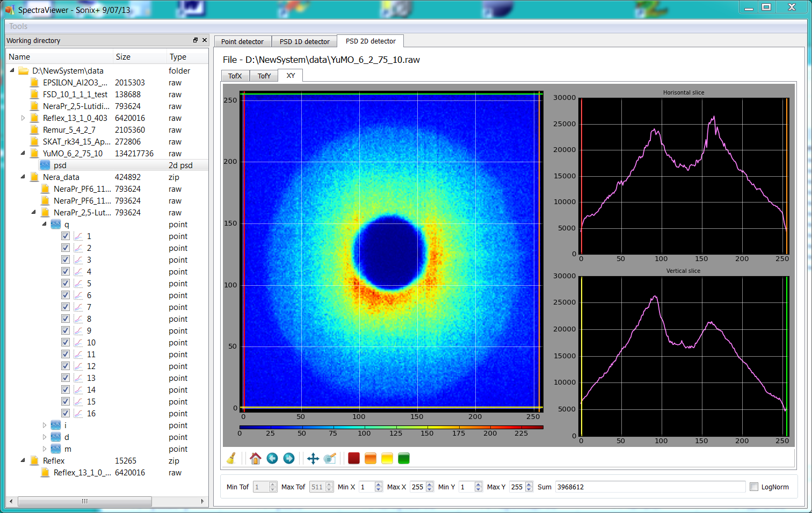This screenshot has height=513, width=812.
Task: Float the Working directory panel
Action: click(195, 40)
